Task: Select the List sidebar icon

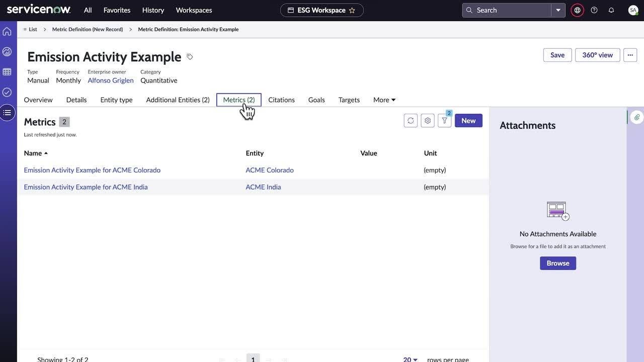Action: pyautogui.click(x=7, y=113)
